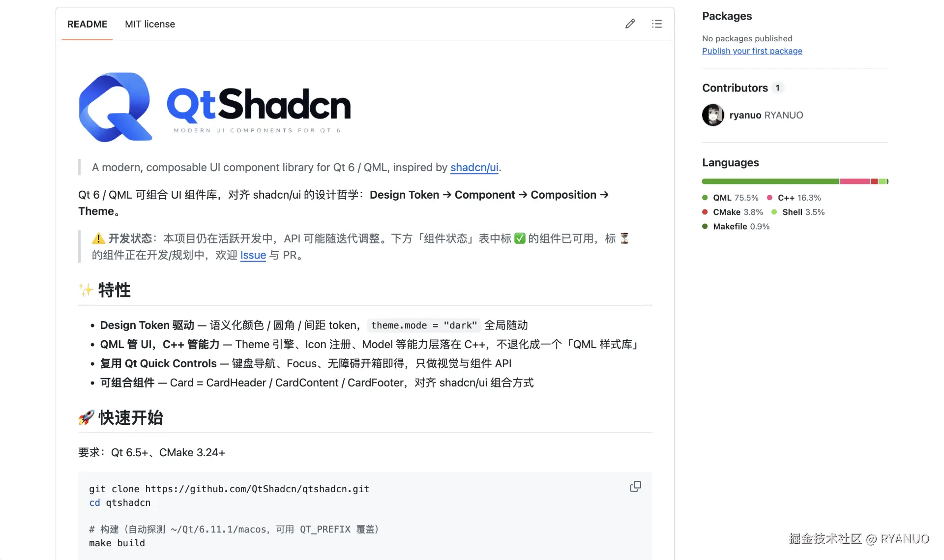Click the '复用 Qt Quick Controls' bullet item
This screenshot has height=560, width=944.
click(306, 363)
